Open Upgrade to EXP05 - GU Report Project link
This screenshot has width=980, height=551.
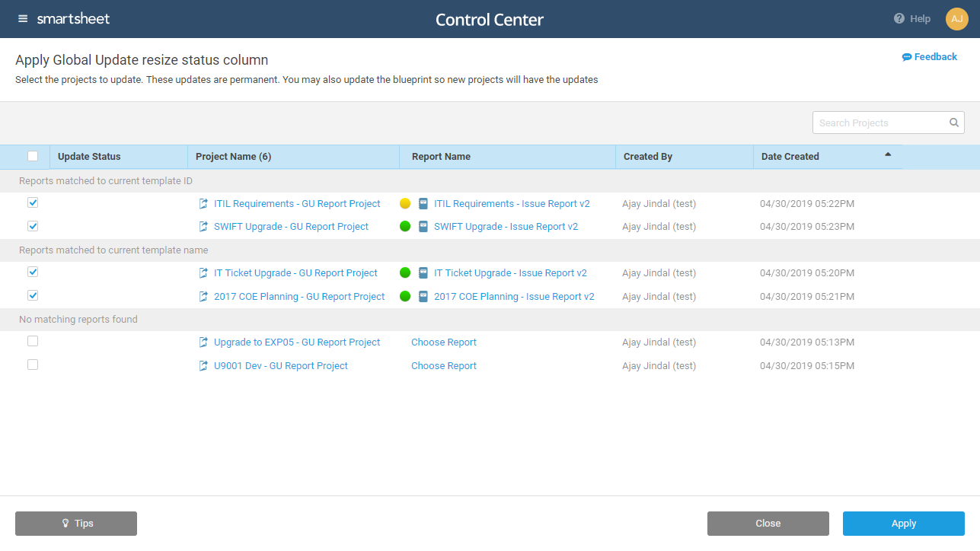297,342
